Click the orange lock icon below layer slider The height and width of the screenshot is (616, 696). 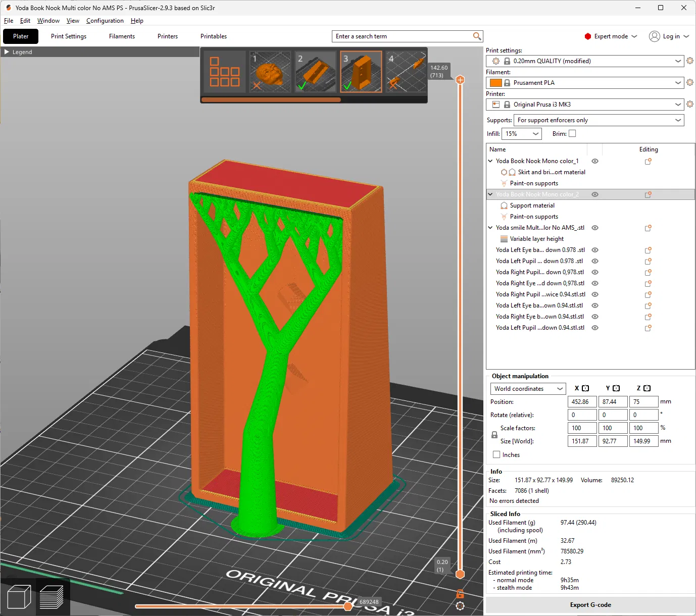[460, 594]
